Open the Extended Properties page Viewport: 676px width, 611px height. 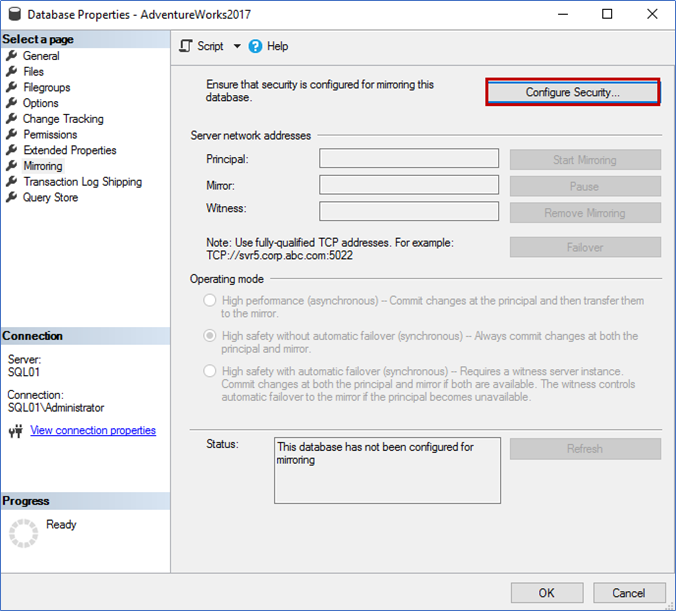[70, 150]
